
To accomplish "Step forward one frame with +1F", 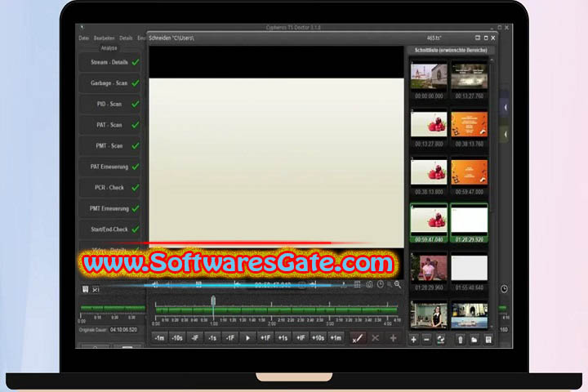I will tap(265, 338).
